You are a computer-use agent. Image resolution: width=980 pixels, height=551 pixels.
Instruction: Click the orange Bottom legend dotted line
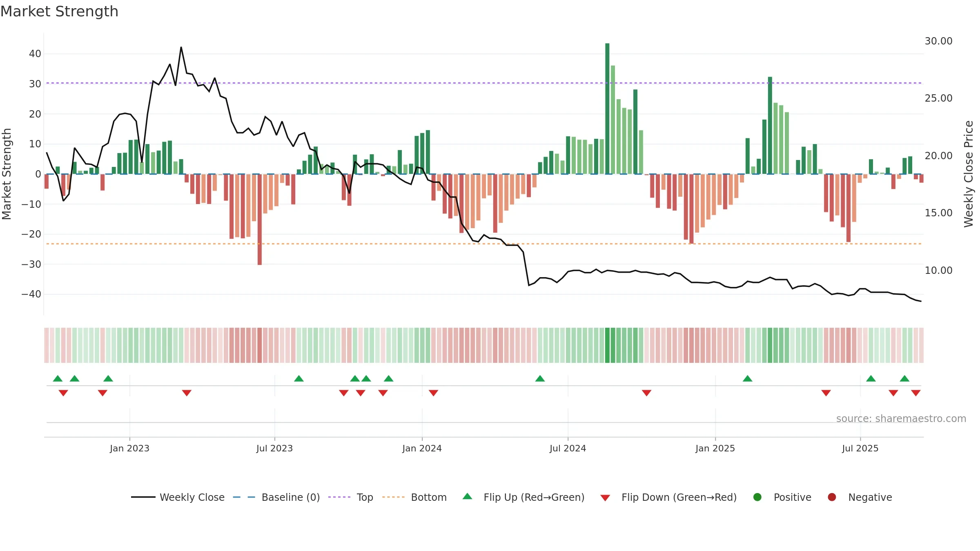click(x=393, y=497)
